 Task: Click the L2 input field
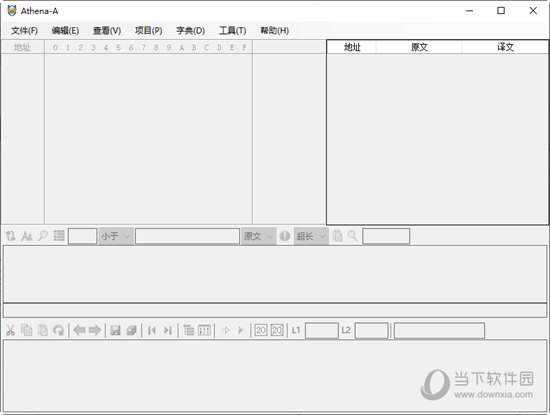[x=371, y=330]
